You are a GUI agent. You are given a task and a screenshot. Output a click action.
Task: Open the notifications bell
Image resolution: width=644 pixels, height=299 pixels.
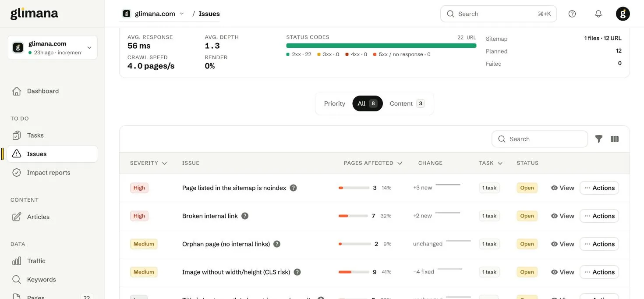[x=598, y=14]
